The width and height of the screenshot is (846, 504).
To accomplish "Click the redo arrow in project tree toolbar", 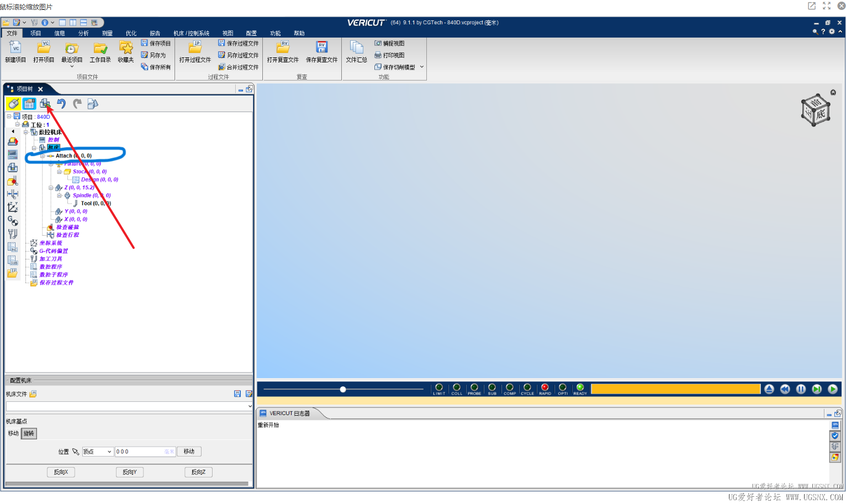I will coord(77,103).
